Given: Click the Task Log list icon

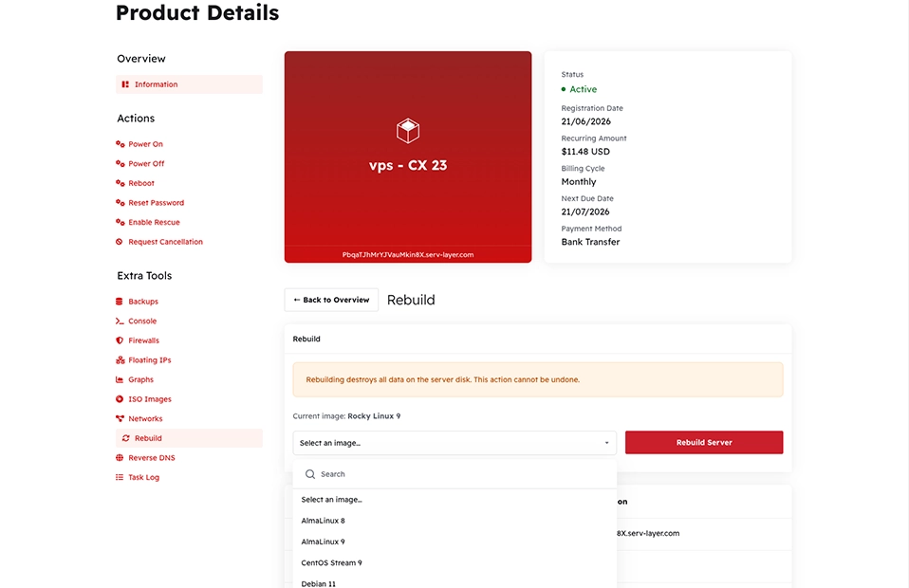Looking at the screenshot, I should tap(120, 477).
